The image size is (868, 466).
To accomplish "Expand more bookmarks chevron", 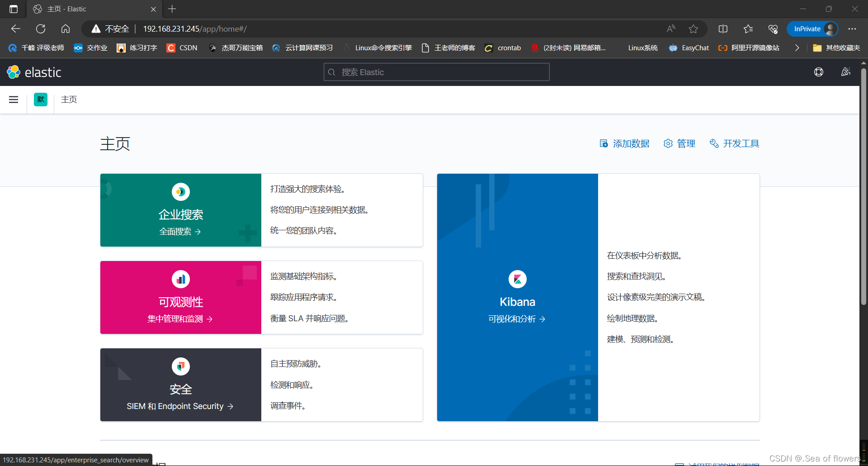I will 797,48.
